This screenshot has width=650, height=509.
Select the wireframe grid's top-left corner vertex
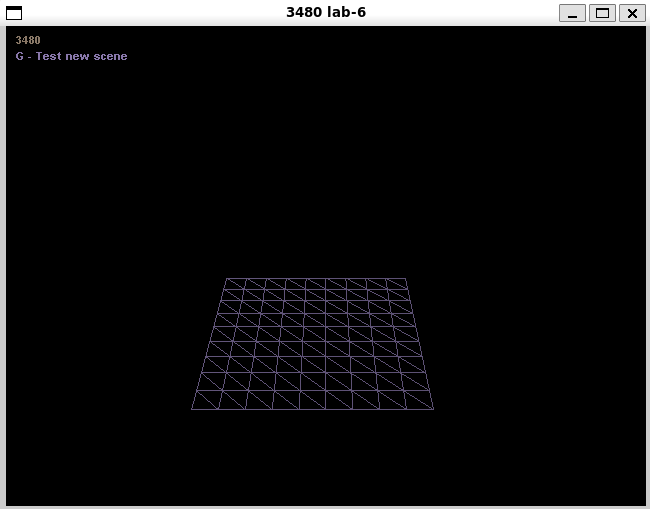[226, 279]
